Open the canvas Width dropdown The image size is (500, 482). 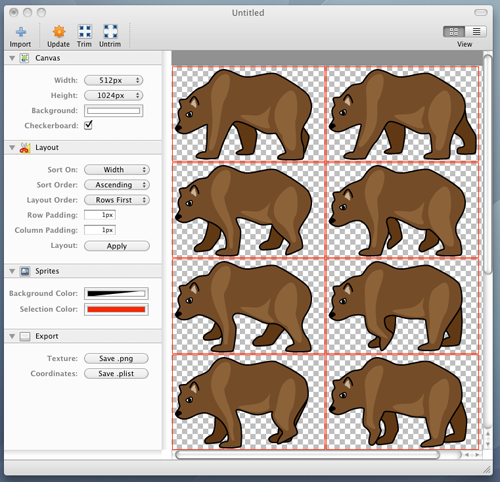(113, 80)
